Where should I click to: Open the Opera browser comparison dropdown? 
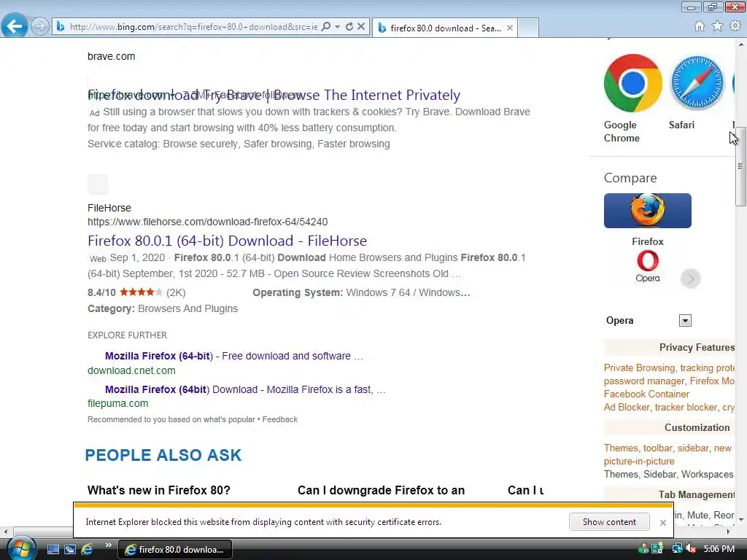[x=685, y=321]
